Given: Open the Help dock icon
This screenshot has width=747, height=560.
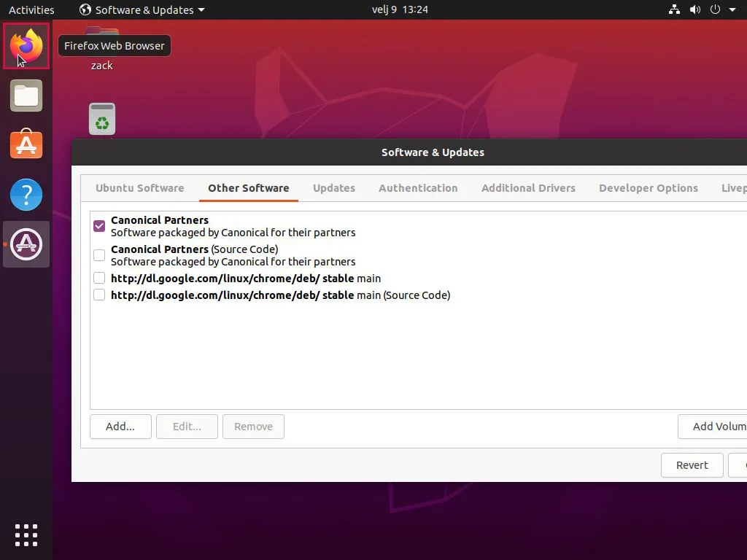Looking at the screenshot, I should (26, 195).
